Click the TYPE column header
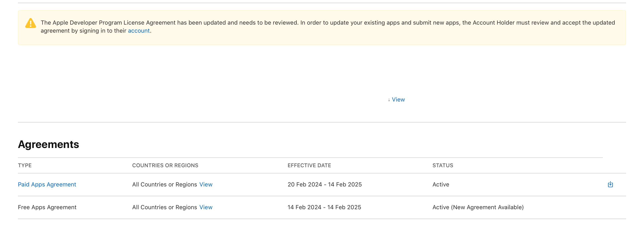The height and width of the screenshot is (228, 644). 25,165
